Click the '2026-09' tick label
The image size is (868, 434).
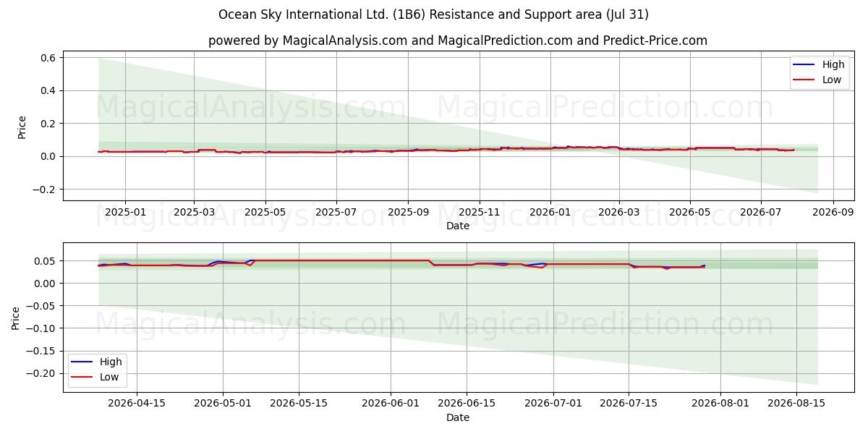833,212
